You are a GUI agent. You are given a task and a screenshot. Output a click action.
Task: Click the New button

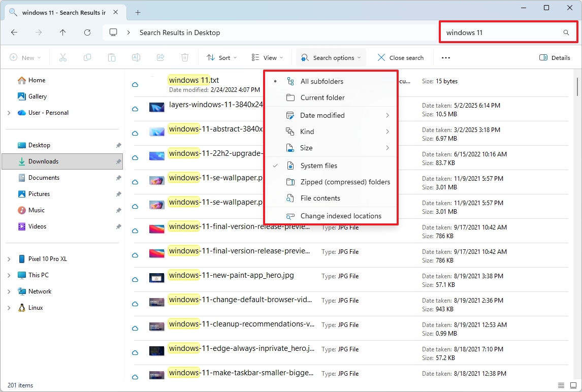click(25, 57)
